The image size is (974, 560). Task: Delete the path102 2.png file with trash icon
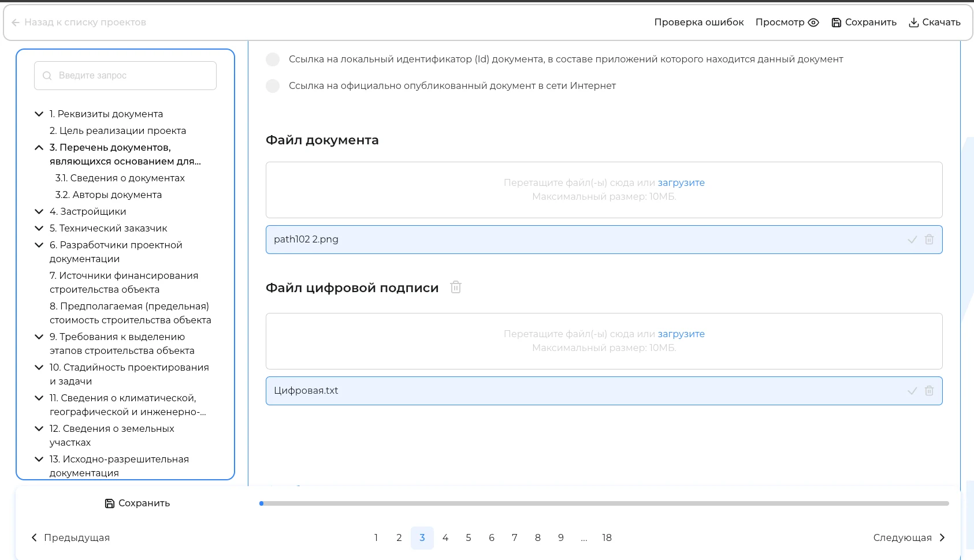point(929,240)
